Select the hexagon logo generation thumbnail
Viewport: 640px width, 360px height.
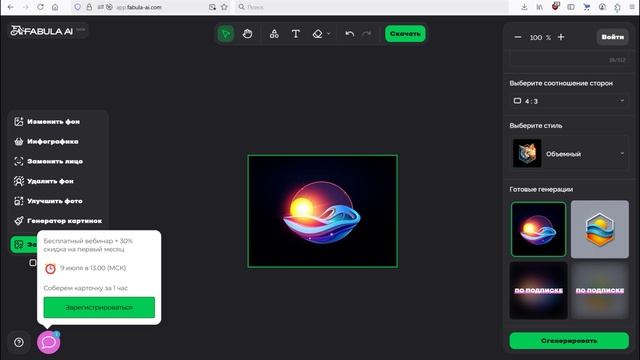click(600, 229)
